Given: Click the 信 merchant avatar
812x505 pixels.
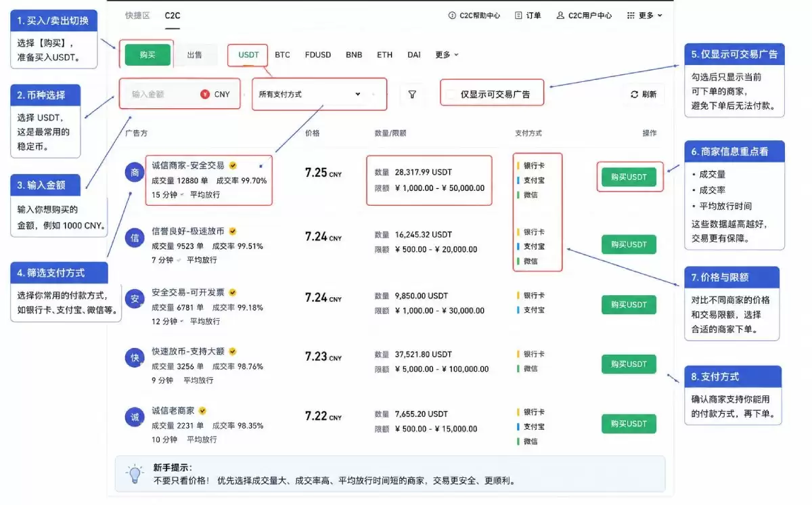Looking at the screenshot, I should tap(135, 238).
